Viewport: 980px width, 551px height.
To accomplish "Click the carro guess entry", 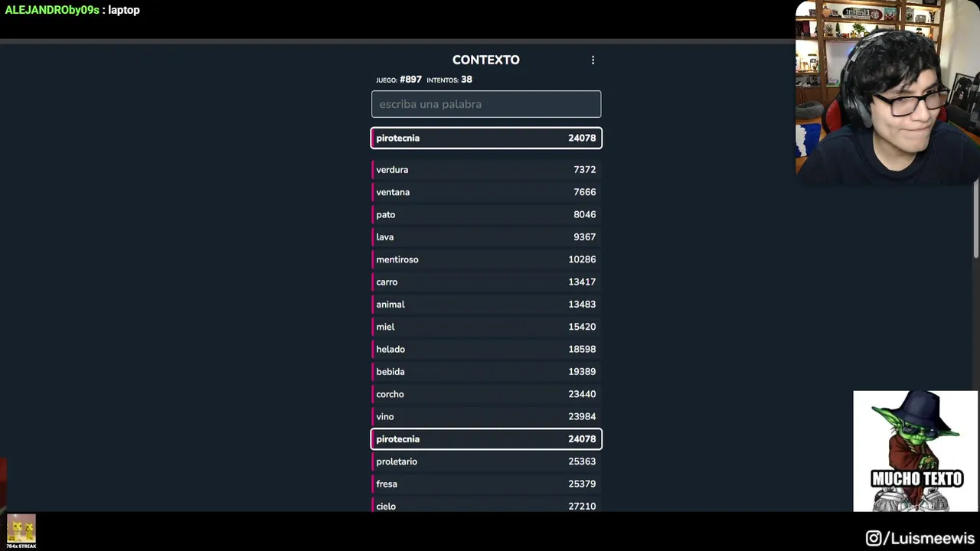I will point(486,282).
